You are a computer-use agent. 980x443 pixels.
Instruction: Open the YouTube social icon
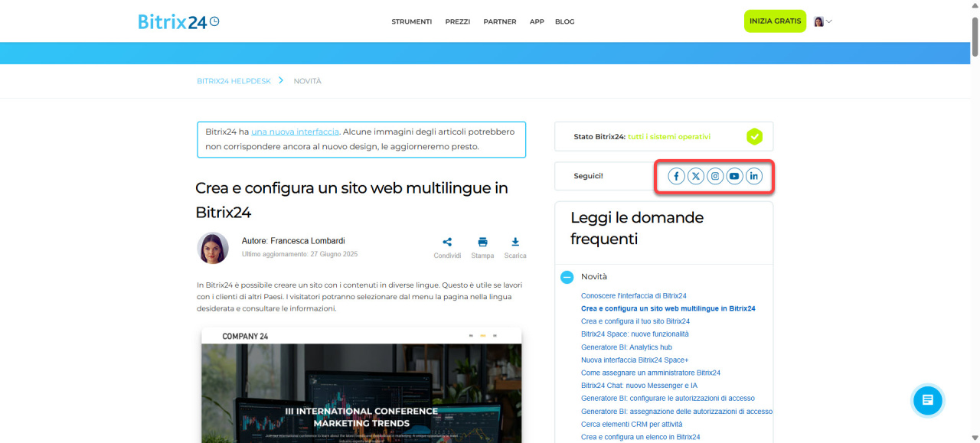pyautogui.click(x=734, y=177)
